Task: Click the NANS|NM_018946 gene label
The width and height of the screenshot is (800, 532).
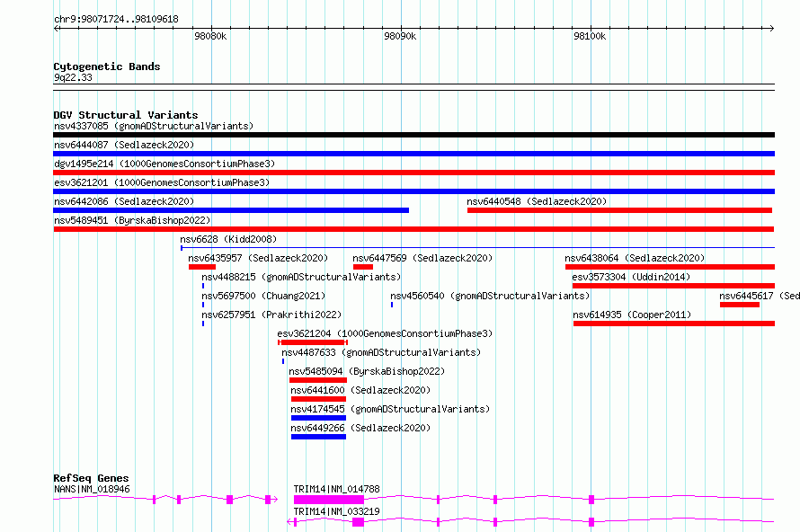Action: coord(92,489)
